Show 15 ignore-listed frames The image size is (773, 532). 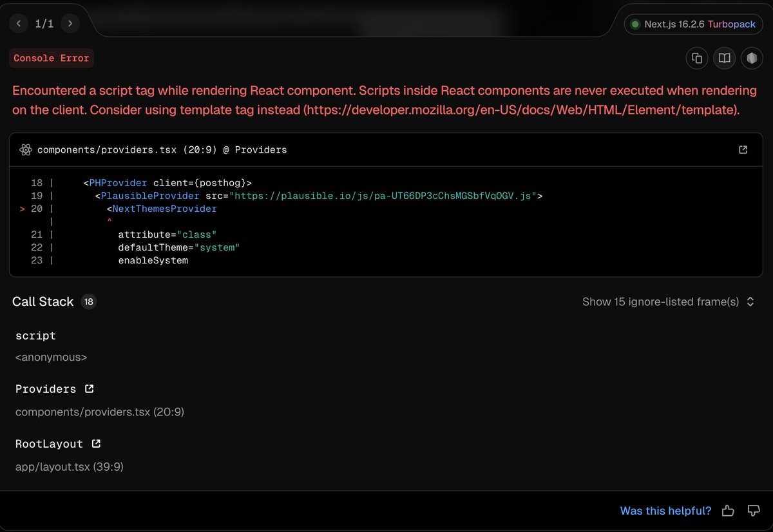[661, 301]
